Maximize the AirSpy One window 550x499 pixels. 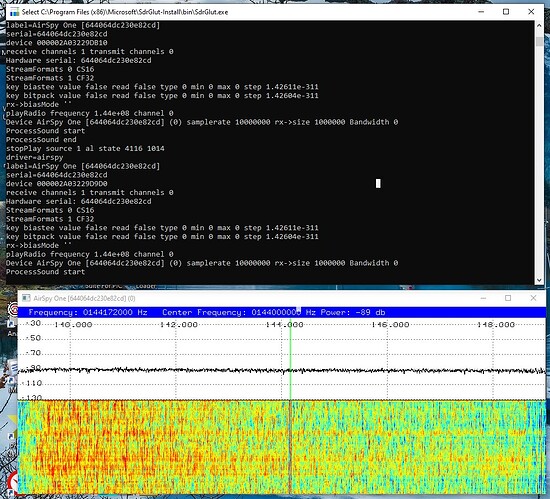(x=508, y=298)
